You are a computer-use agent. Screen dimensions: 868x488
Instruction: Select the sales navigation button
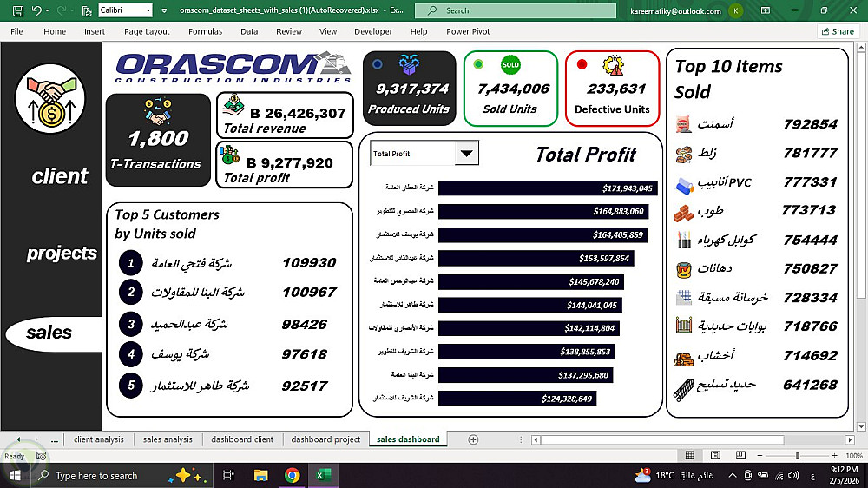pyautogui.click(x=54, y=333)
